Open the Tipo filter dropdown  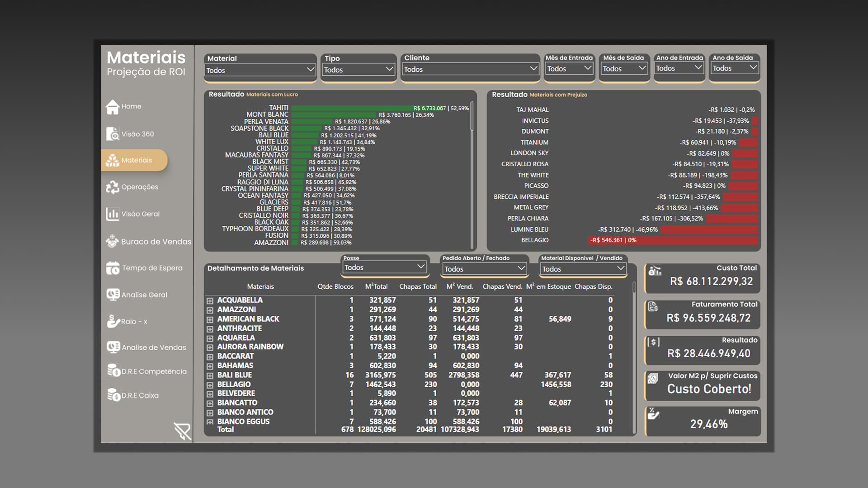[359, 70]
